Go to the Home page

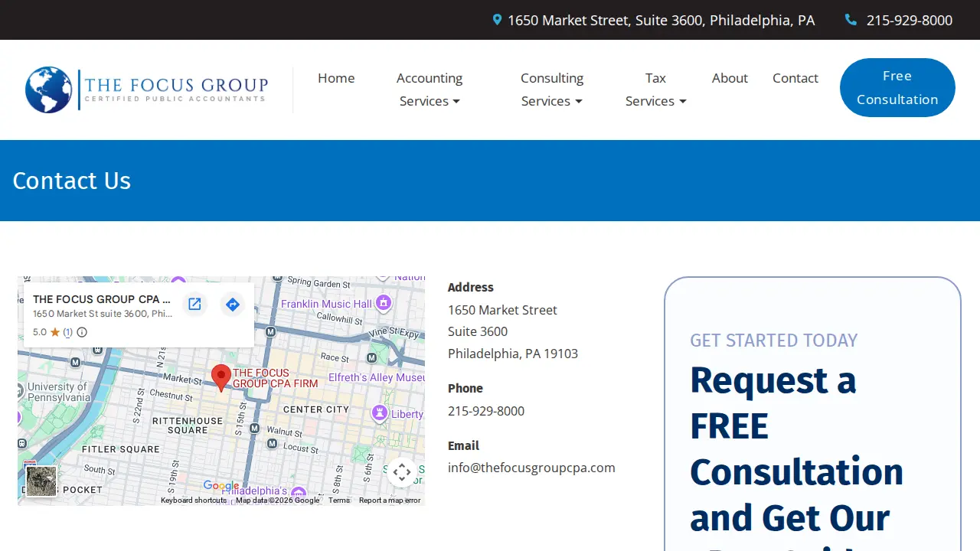pyautogui.click(x=336, y=78)
